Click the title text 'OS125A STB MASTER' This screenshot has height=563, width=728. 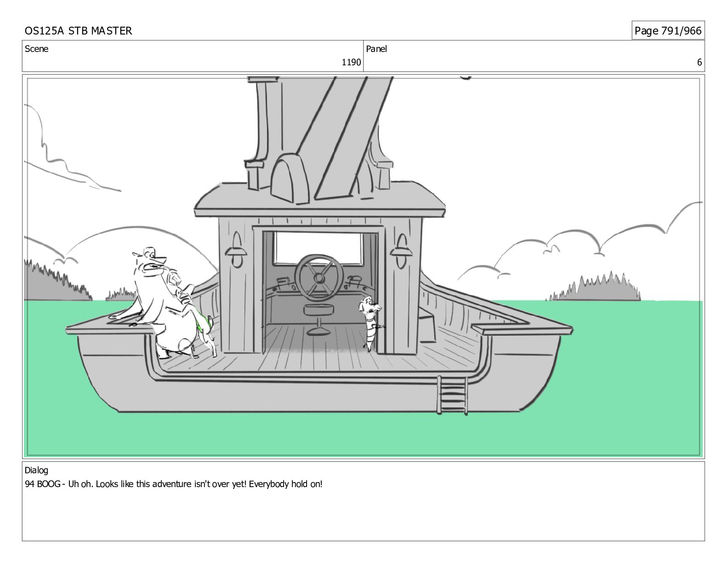coord(78,31)
